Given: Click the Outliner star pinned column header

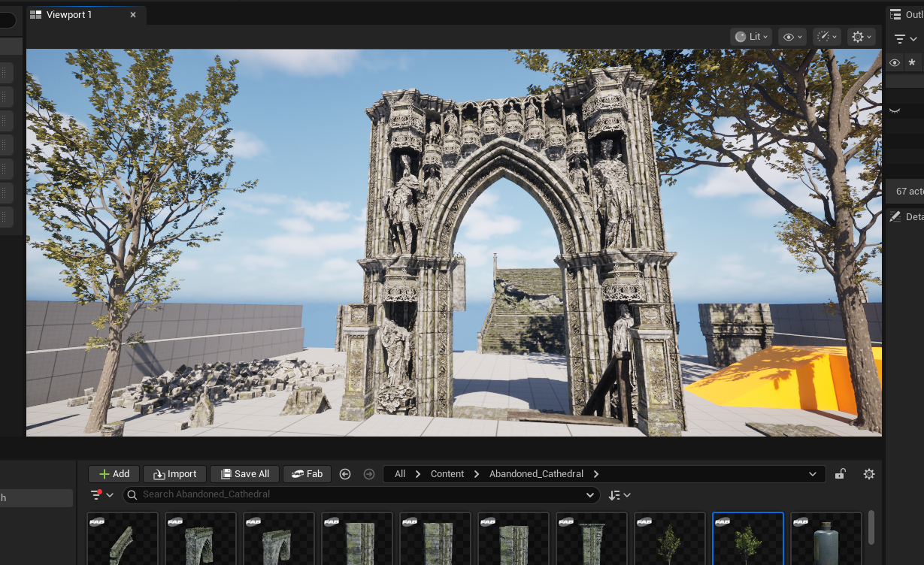Looking at the screenshot, I should [x=912, y=63].
